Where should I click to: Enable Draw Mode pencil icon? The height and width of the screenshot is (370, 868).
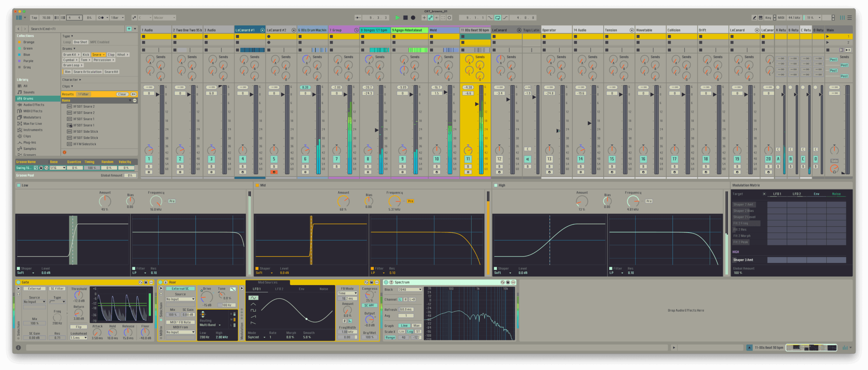(754, 18)
